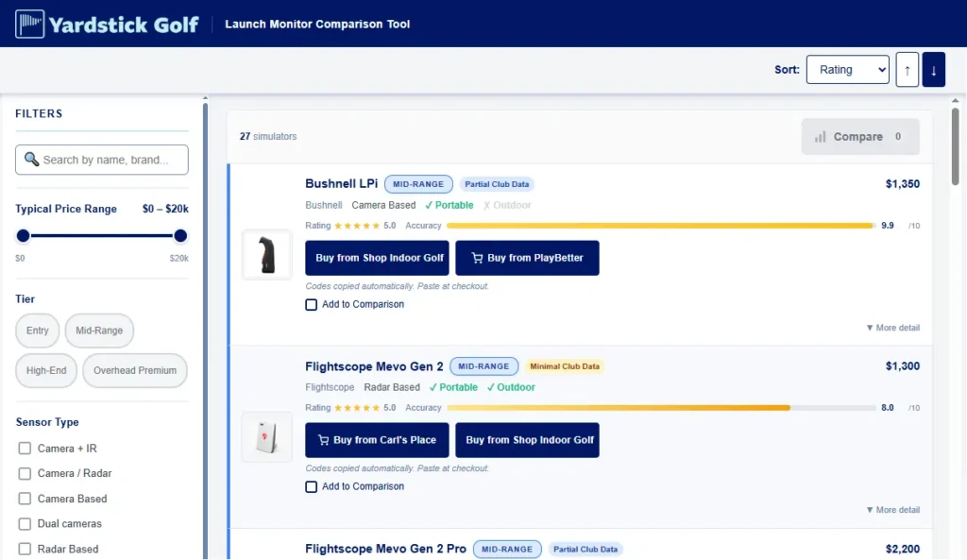Click the descending sort arrow button
The image size is (967, 560).
tap(934, 70)
